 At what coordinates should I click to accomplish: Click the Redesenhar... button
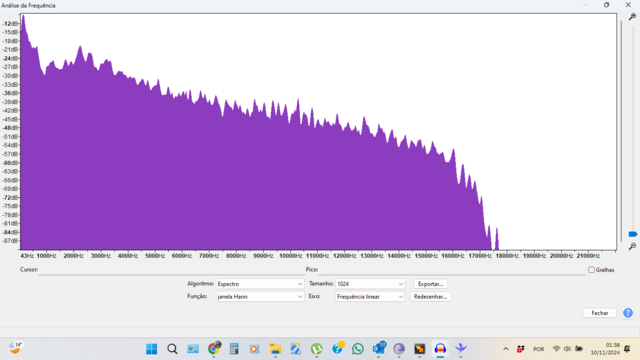pos(430,297)
